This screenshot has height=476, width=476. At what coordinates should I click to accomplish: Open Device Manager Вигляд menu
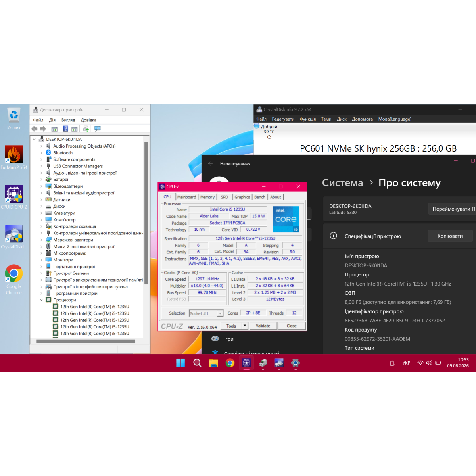pyautogui.click(x=68, y=120)
